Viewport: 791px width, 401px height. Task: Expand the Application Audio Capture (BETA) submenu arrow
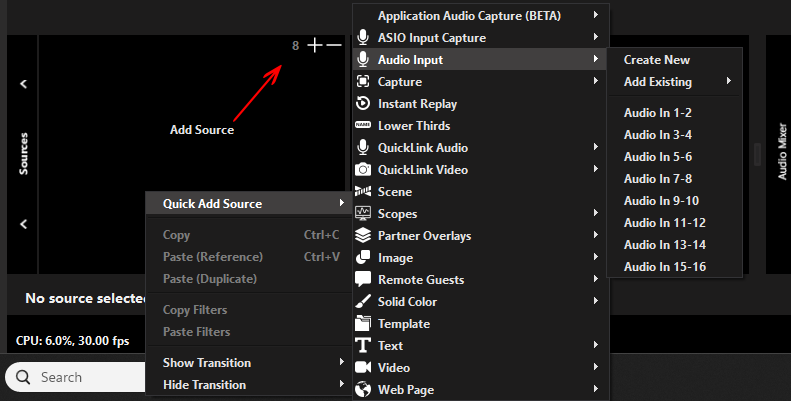596,15
